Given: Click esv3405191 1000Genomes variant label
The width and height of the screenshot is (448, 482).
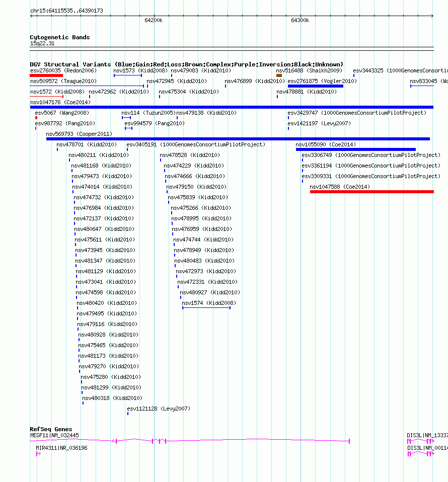Looking at the screenshot, I should (x=196, y=144).
